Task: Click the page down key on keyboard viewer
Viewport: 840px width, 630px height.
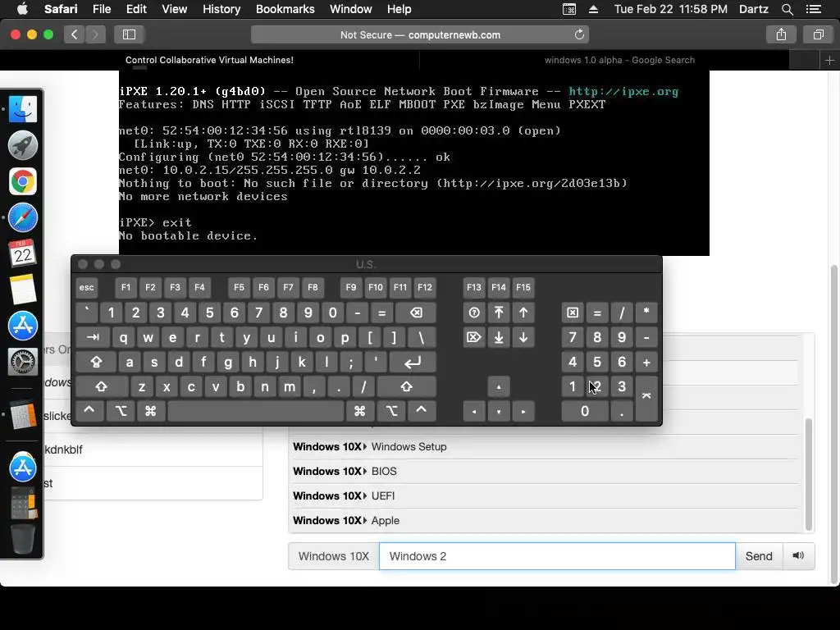Action: tap(523, 337)
